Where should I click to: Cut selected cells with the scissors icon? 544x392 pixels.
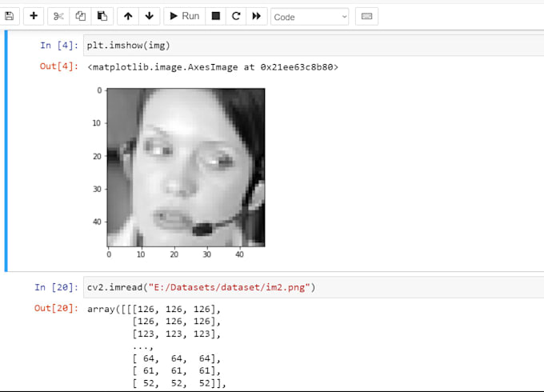tap(58, 16)
